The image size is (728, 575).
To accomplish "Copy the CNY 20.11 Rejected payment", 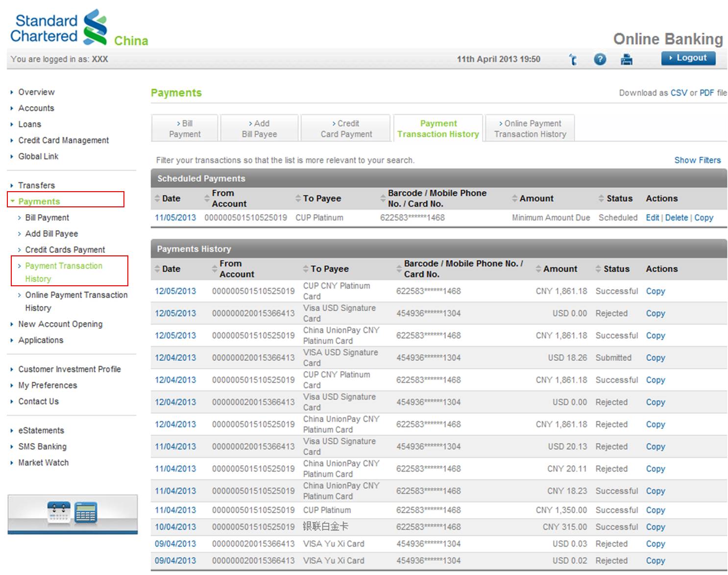I will [x=655, y=469].
